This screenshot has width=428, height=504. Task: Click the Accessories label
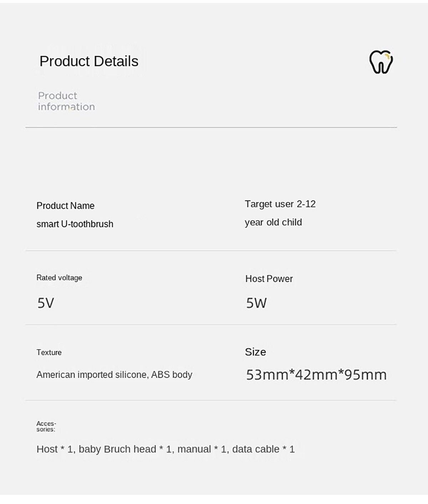coord(46,426)
